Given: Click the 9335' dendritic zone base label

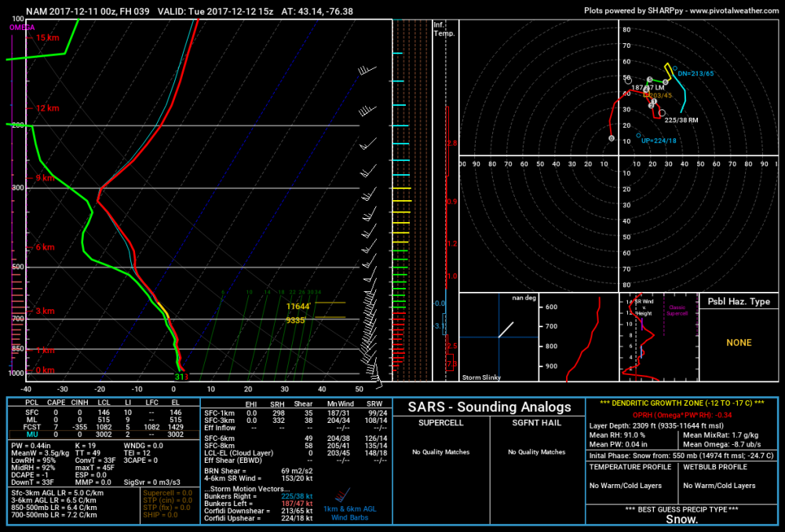Looking at the screenshot, I should coord(295,320).
